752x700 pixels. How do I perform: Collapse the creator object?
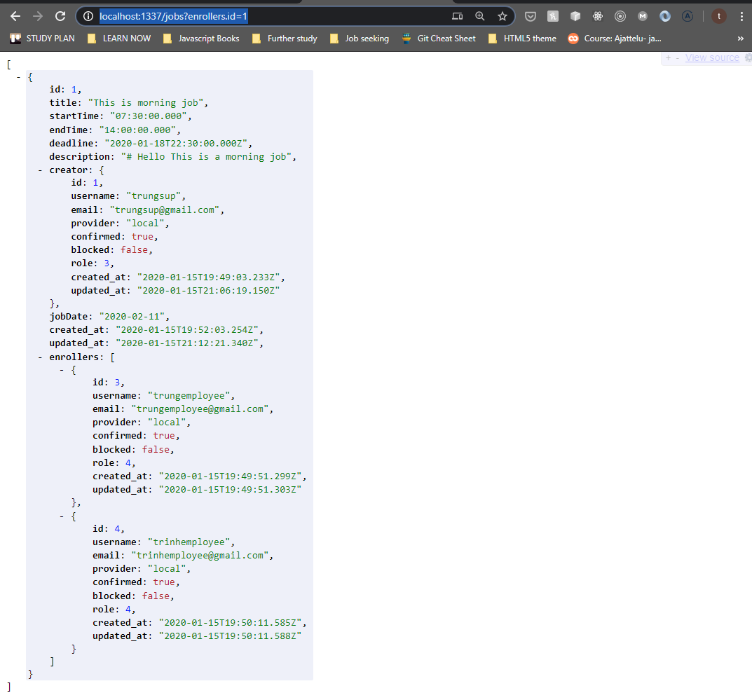pyautogui.click(x=40, y=170)
